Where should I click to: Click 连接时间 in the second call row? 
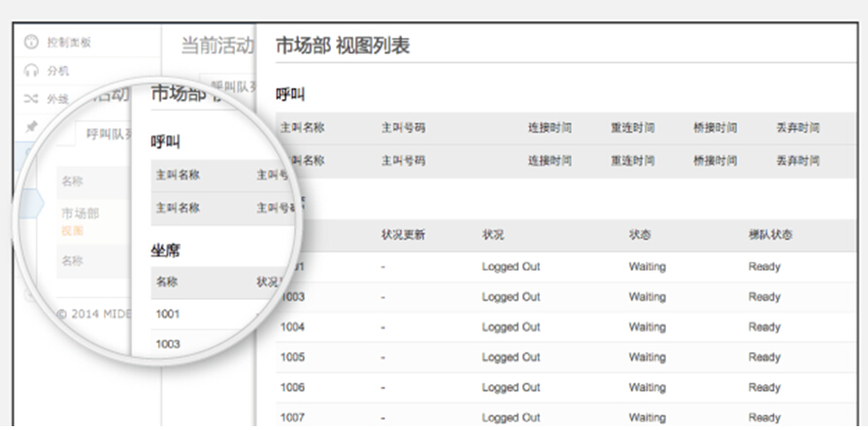pos(550,161)
